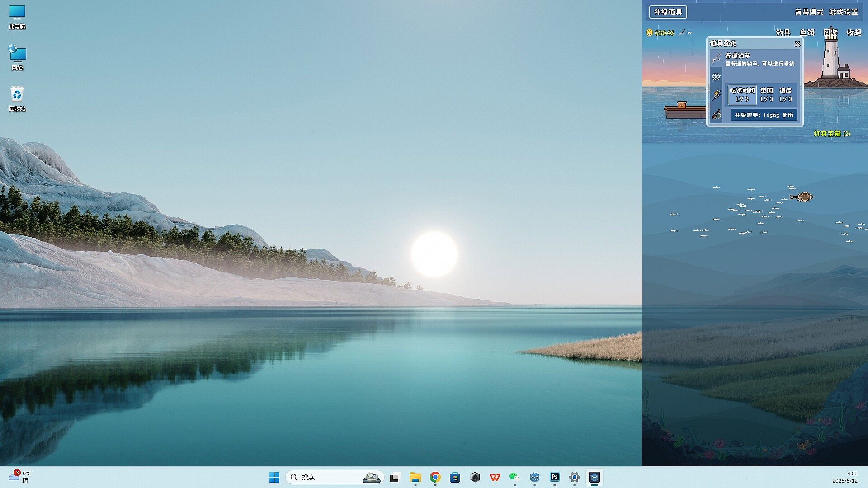Open the 图鉴 encyclopedia menu
868x488 pixels.
coord(830,33)
